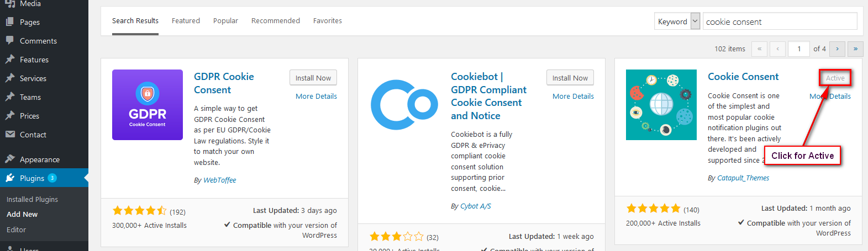Viewport: 868px width, 251px height.
Task: Open More Details for GDPR Cookie Consent
Action: (x=316, y=96)
